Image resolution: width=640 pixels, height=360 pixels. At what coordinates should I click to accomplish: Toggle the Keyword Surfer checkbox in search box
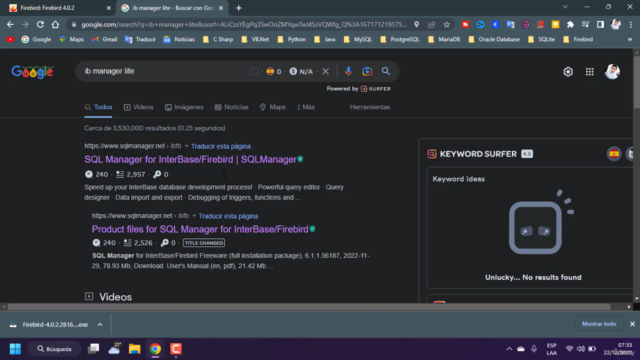pos(254,71)
